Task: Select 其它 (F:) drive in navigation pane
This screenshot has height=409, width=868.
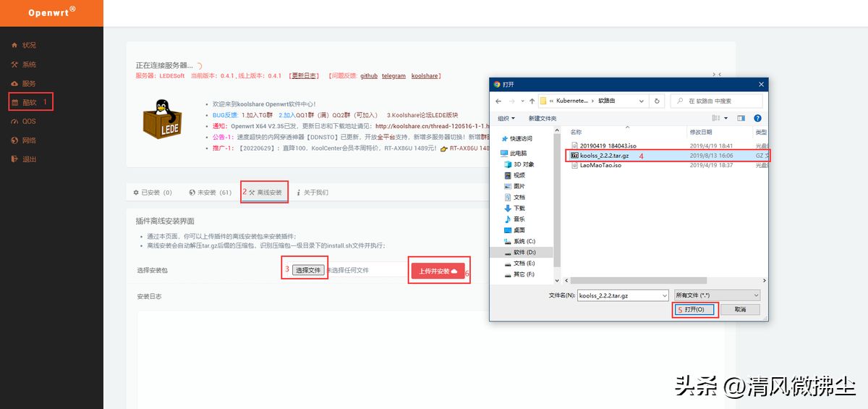Action: pyautogui.click(x=519, y=274)
